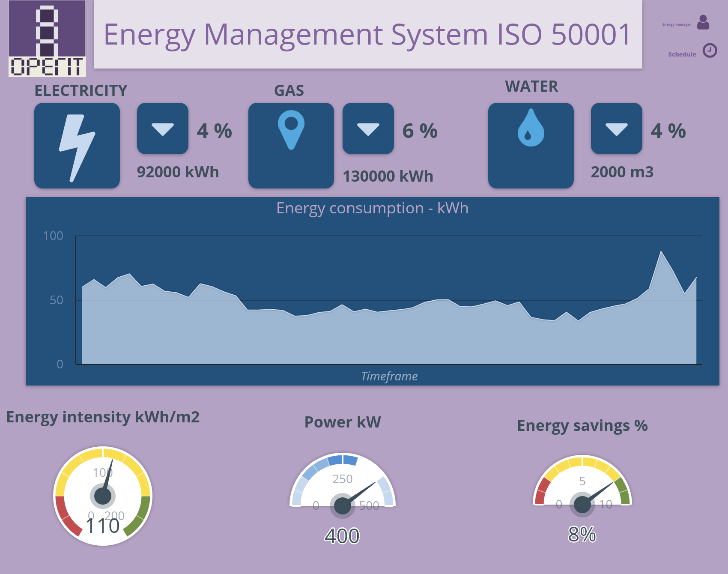Viewport: 728px width, 574px height.
Task: Click the Schedule clock icon
Action: (709, 50)
